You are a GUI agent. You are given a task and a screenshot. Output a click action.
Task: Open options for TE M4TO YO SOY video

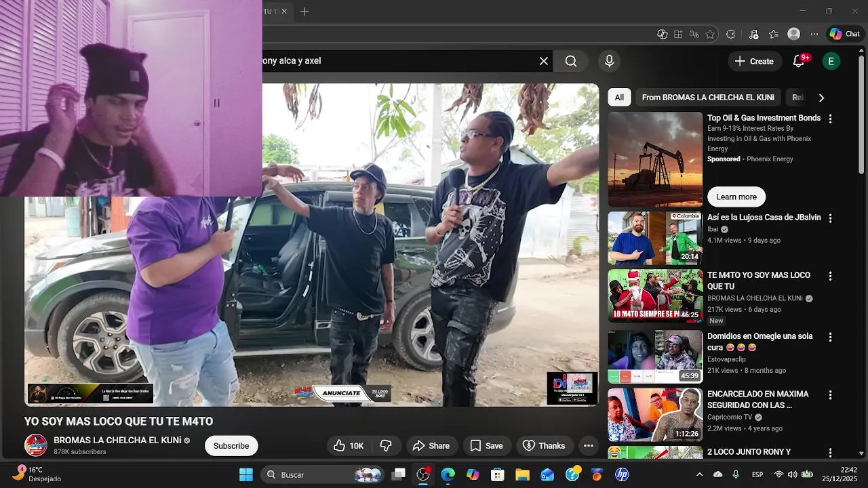[830, 277]
